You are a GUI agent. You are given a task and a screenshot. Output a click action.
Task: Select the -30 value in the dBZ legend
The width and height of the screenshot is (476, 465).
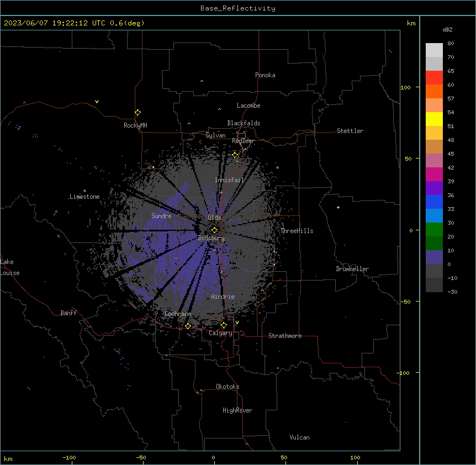tap(452, 292)
